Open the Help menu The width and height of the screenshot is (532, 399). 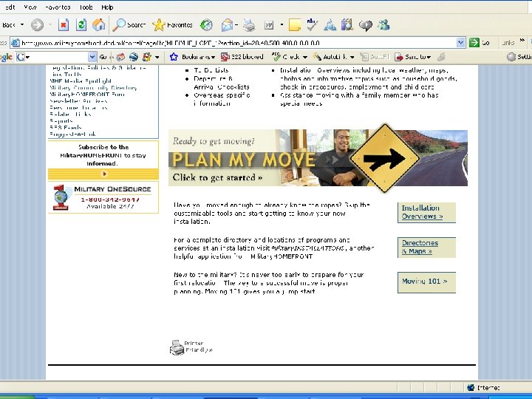coord(107,7)
